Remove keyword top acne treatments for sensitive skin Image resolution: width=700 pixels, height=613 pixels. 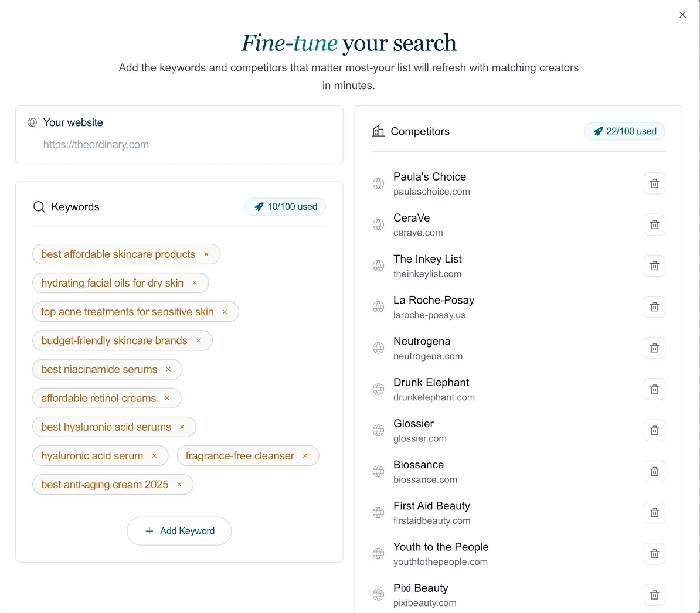pyautogui.click(x=225, y=312)
